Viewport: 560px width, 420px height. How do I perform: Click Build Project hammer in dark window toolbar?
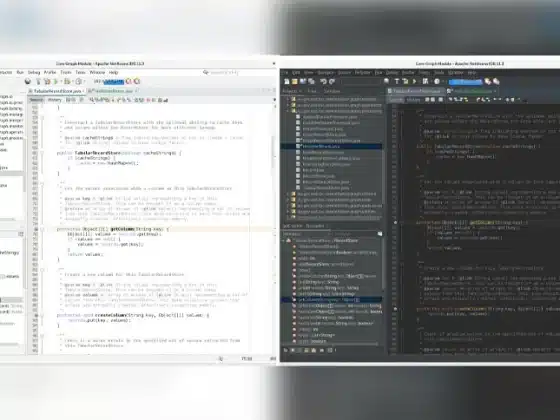pos(396,82)
